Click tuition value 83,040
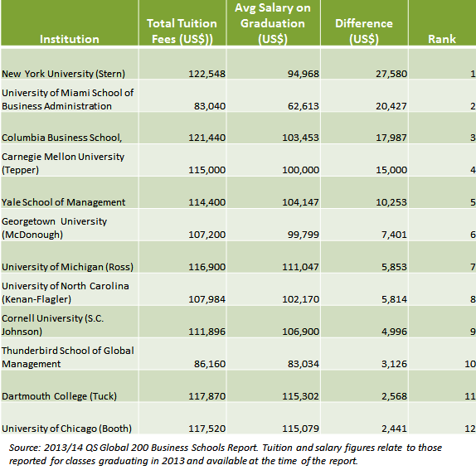The width and height of the screenshot is (476, 470). tap(210, 106)
